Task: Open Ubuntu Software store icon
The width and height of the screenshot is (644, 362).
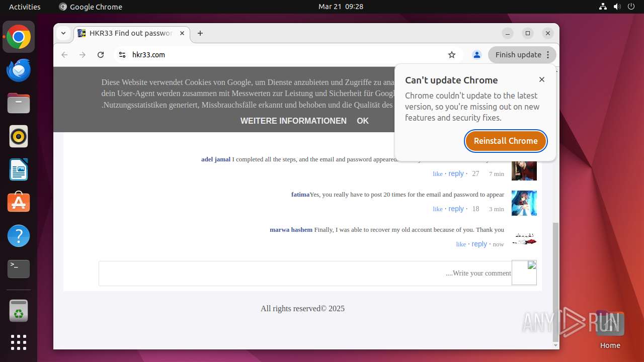Action: 19,203
